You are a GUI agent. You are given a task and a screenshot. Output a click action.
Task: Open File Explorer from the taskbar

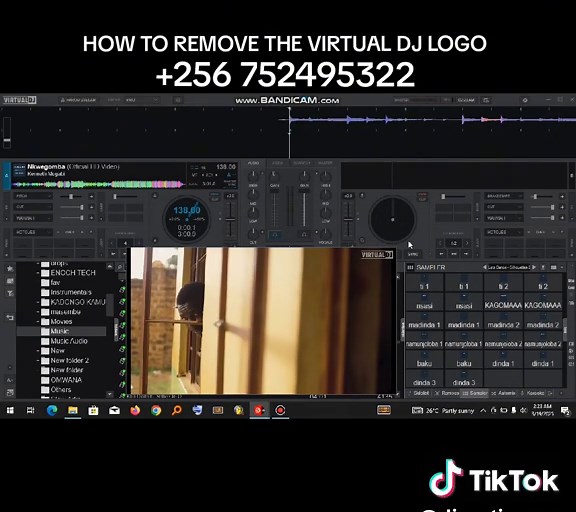tap(73, 410)
